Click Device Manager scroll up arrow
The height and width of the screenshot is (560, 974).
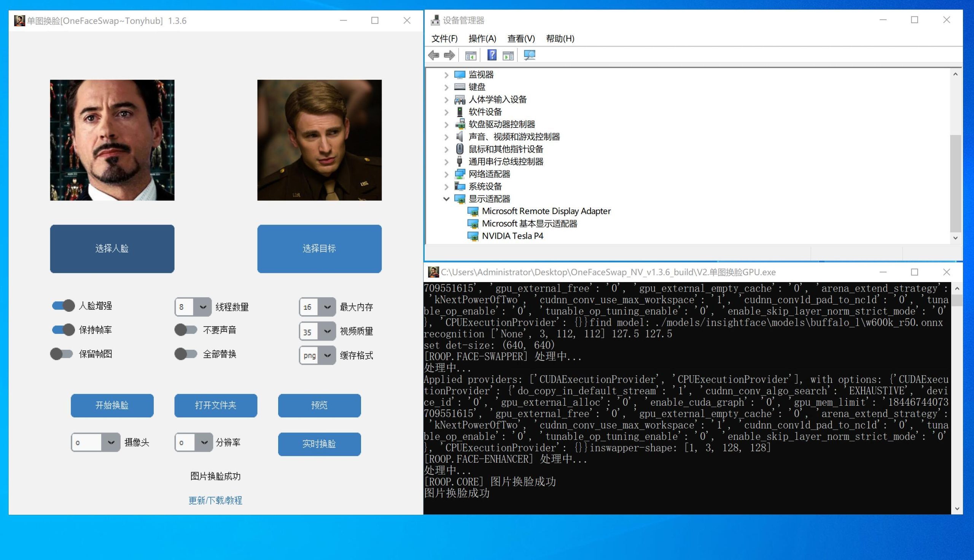click(955, 74)
